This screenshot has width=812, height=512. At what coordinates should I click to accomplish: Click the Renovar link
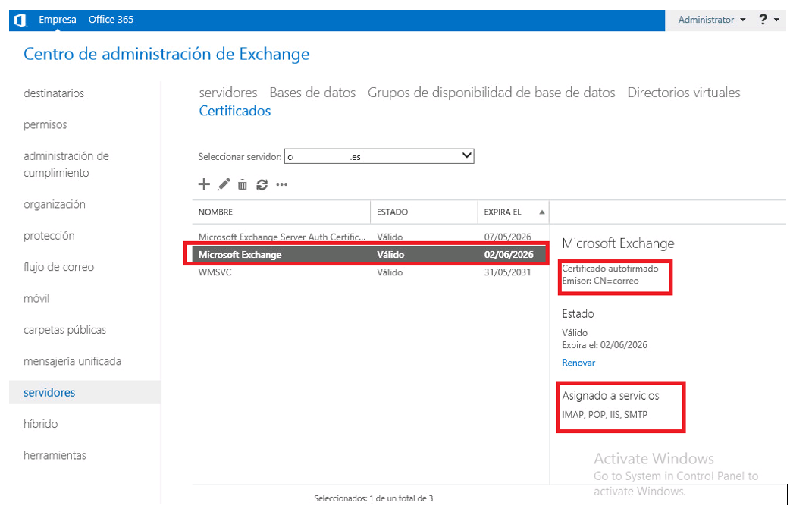[578, 363]
